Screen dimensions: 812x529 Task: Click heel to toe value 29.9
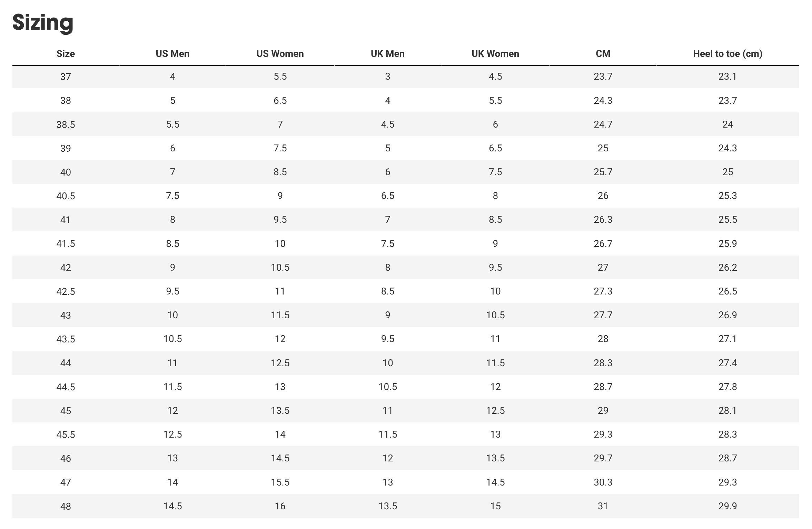[727, 506]
